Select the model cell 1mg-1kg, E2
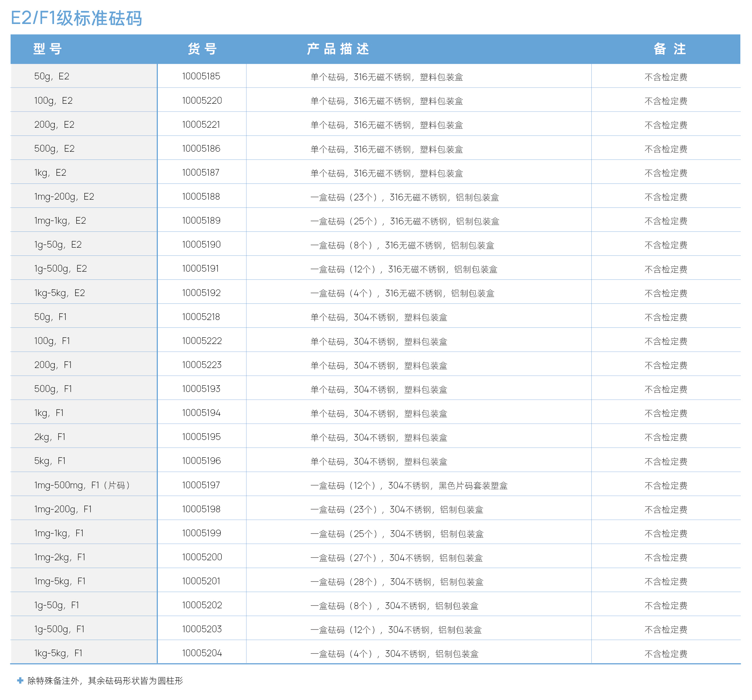The image size is (752, 700). point(60,221)
